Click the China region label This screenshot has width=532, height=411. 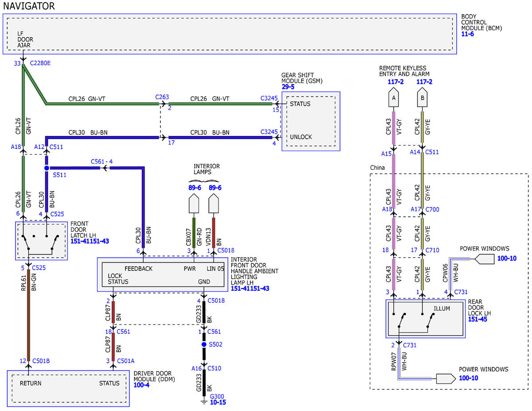(x=378, y=168)
